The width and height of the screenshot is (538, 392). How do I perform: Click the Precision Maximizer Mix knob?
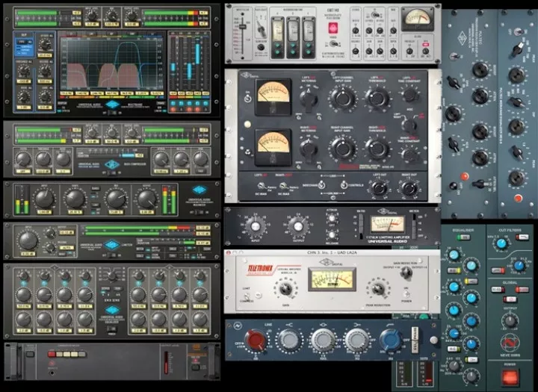(116, 199)
